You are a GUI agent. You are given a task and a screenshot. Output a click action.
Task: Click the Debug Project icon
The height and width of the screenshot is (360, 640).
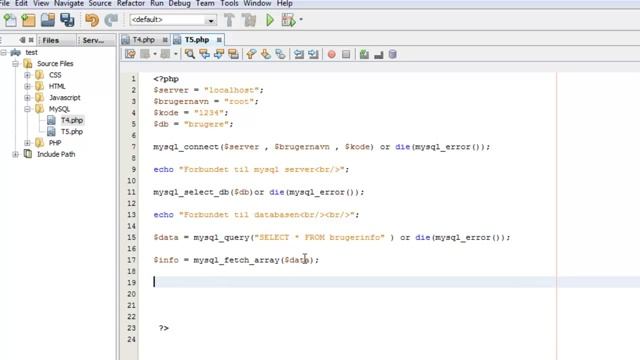(288, 20)
